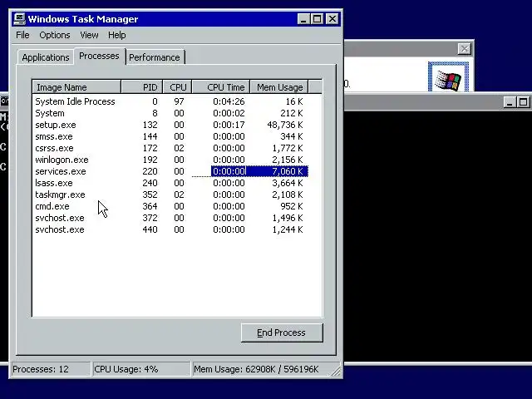The image size is (532, 399).
Task: Switch to the Performance tab
Action: [155, 57]
